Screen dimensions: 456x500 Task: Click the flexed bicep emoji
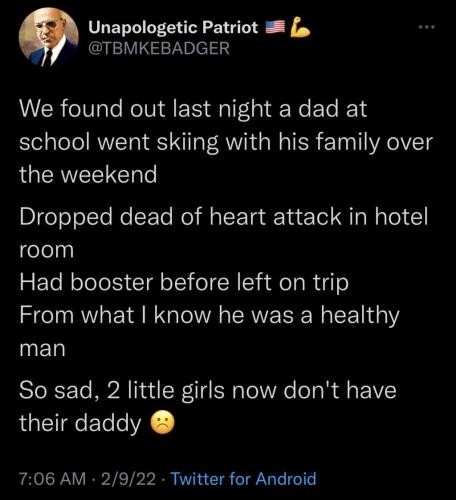300,27
